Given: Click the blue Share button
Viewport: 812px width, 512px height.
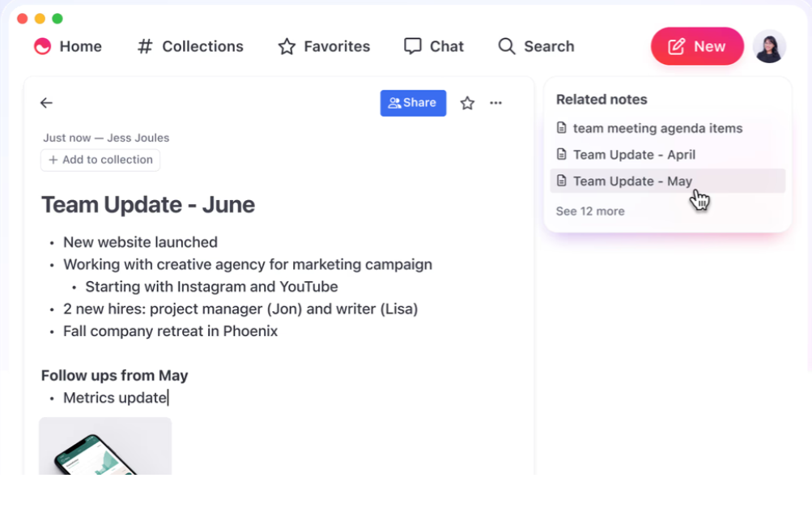Looking at the screenshot, I should click(413, 103).
